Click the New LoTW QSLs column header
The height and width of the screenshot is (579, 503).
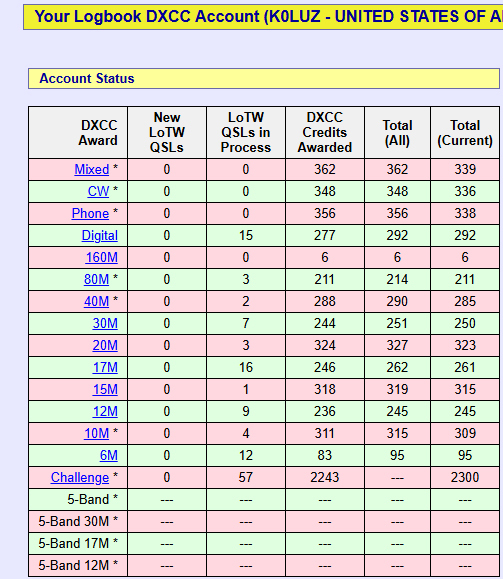pyautogui.click(x=167, y=133)
